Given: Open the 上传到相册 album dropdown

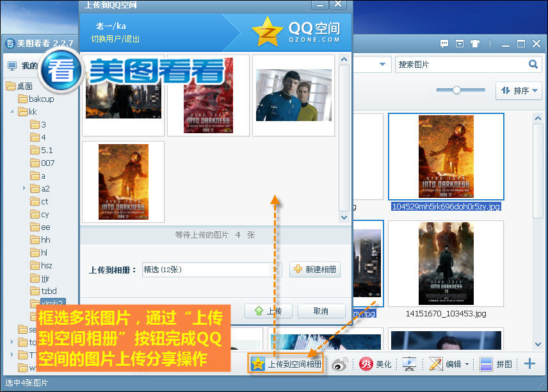Looking at the screenshot, I should pyautogui.click(x=212, y=270).
